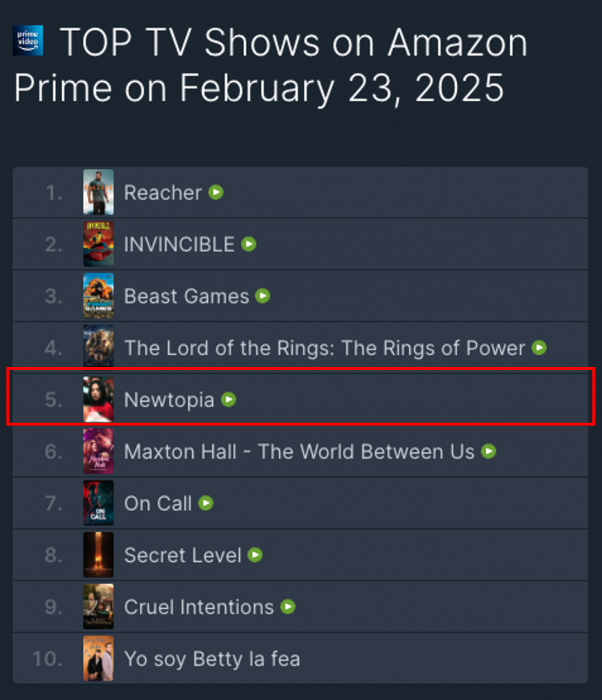602x700 pixels.
Task: Open the Newtopia poster thumbnail
Action: 98,400
